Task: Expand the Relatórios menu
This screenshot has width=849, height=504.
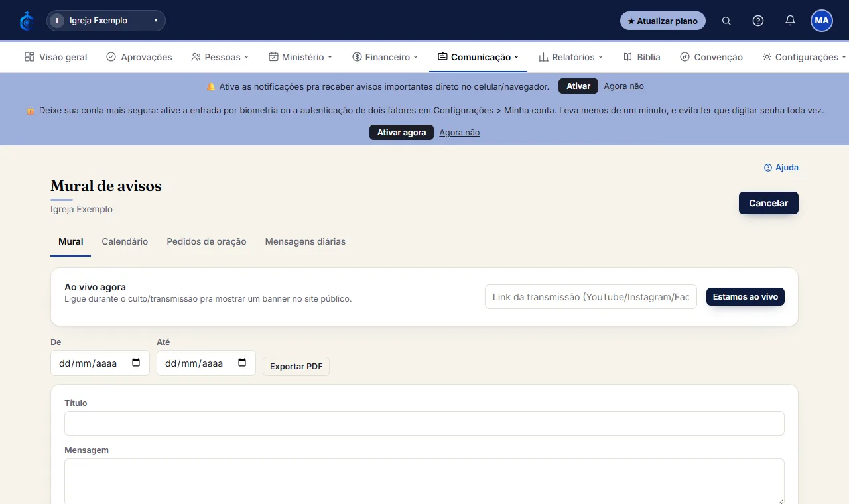Action: point(570,57)
